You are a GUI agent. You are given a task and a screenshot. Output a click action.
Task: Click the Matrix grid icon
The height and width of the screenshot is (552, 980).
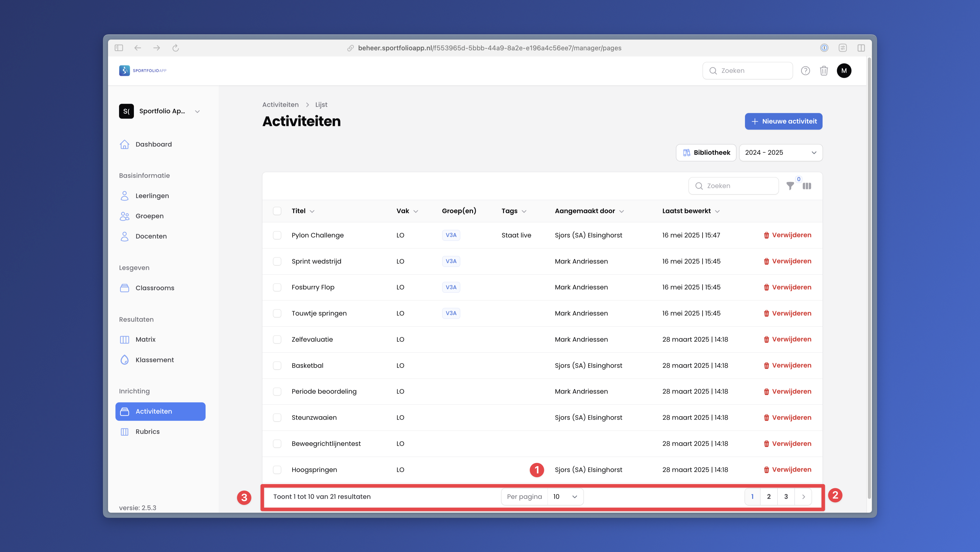pos(124,340)
